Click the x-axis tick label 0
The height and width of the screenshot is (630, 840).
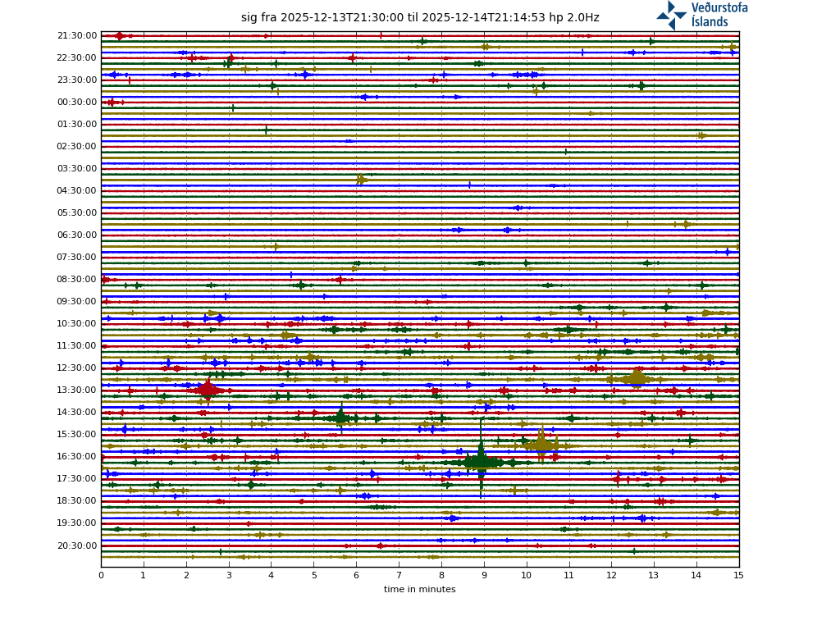click(x=101, y=576)
